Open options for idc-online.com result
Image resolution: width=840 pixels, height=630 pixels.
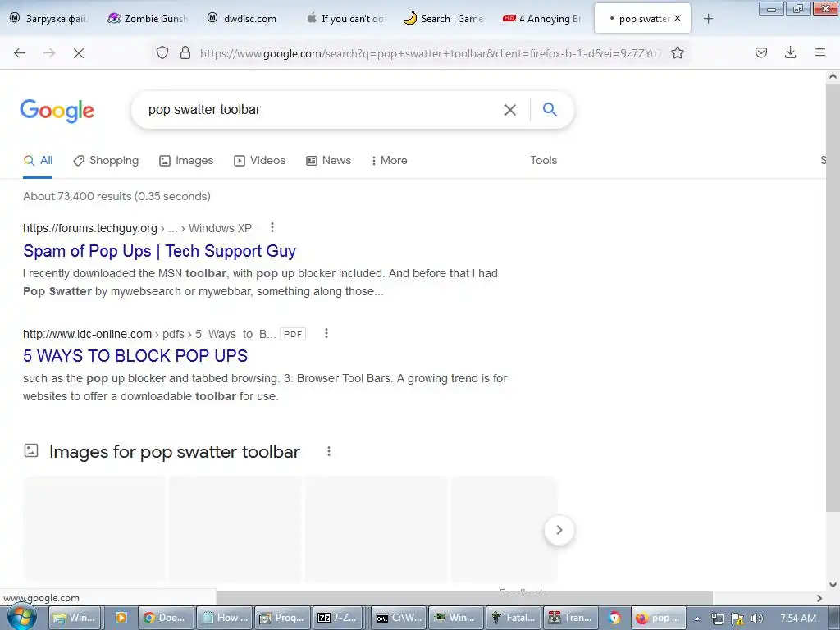click(326, 333)
